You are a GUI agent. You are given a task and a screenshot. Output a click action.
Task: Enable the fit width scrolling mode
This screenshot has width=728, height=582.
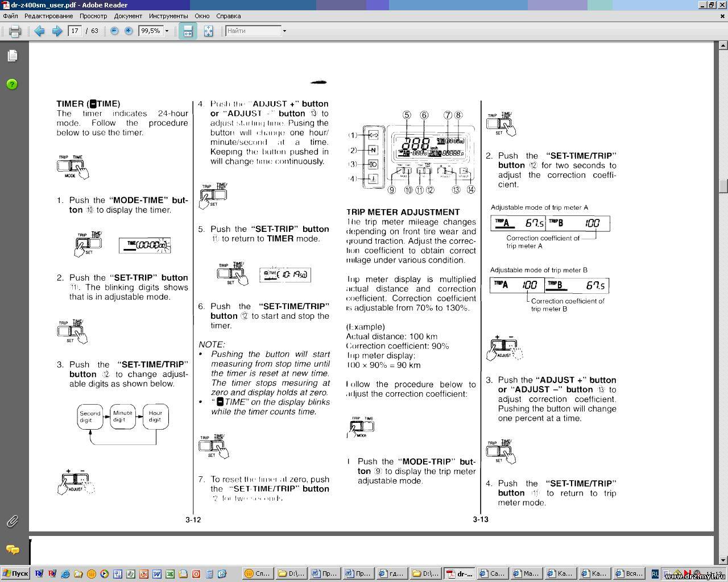pyautogui.click(x=188, y=31)
